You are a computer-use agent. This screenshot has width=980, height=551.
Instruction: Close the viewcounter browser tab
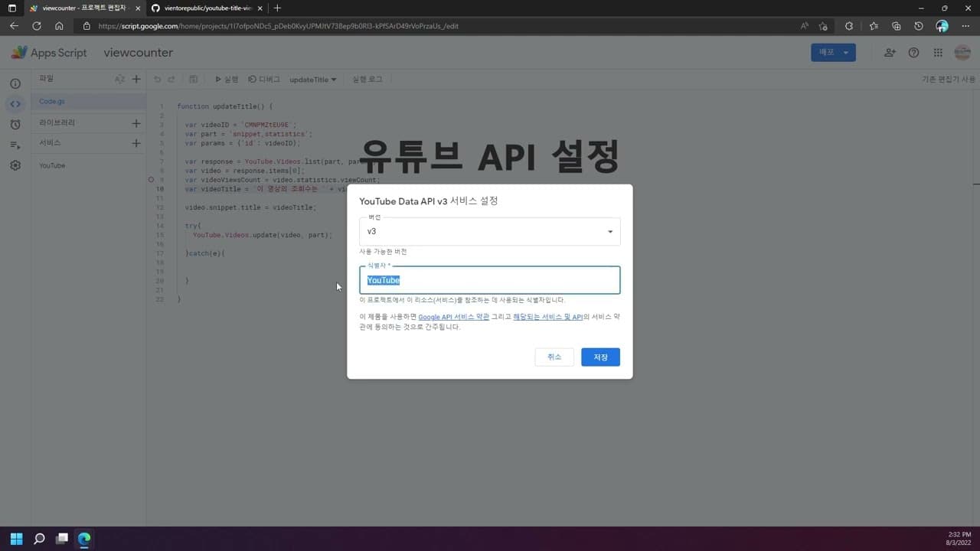click(x=138, y=8)
